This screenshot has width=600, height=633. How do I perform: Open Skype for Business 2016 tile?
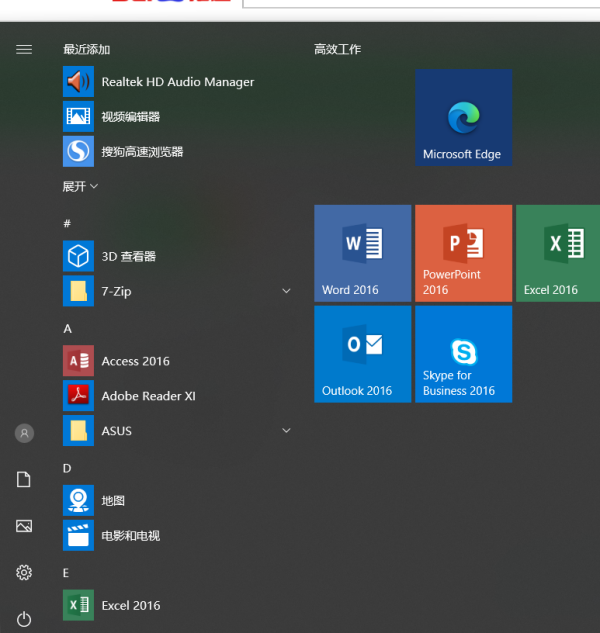463,354
